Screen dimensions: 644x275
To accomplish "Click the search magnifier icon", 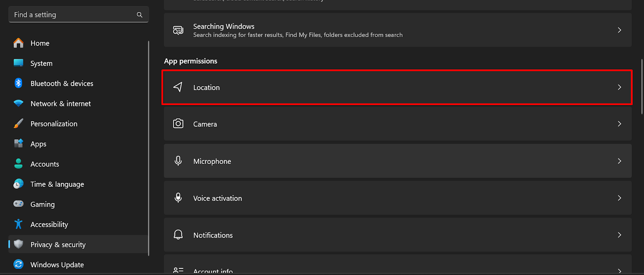I will (140, 15).
